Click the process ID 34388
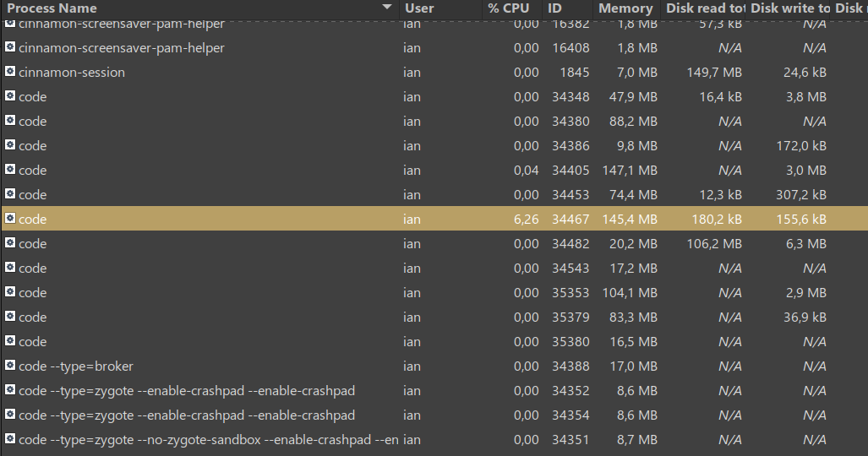868x456 pixels. (x=570, y=366)
